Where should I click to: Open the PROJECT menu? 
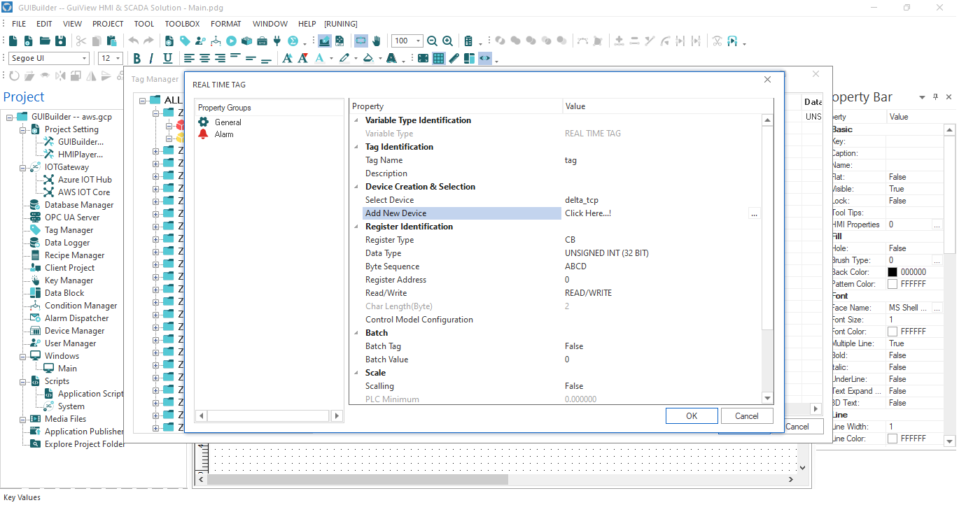coord(108,24)
